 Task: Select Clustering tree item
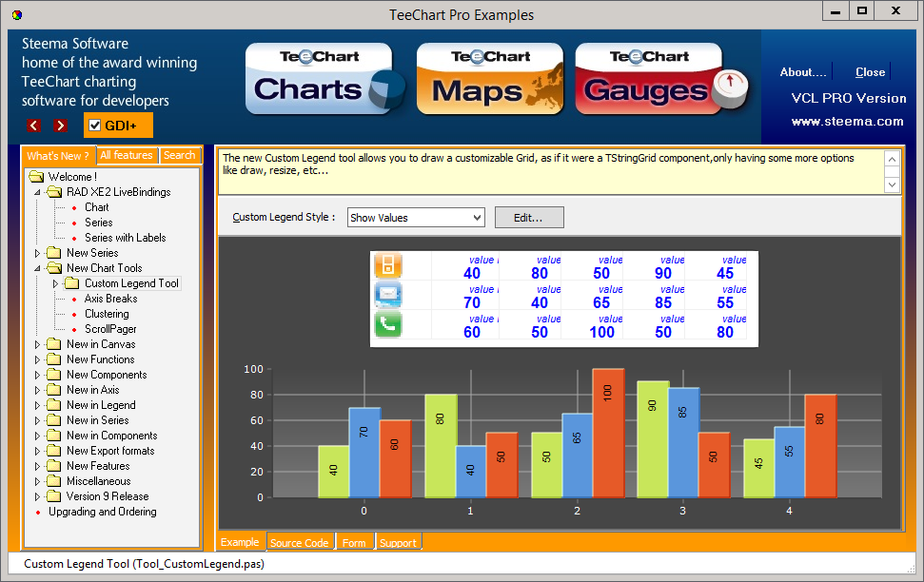(107, 314)
